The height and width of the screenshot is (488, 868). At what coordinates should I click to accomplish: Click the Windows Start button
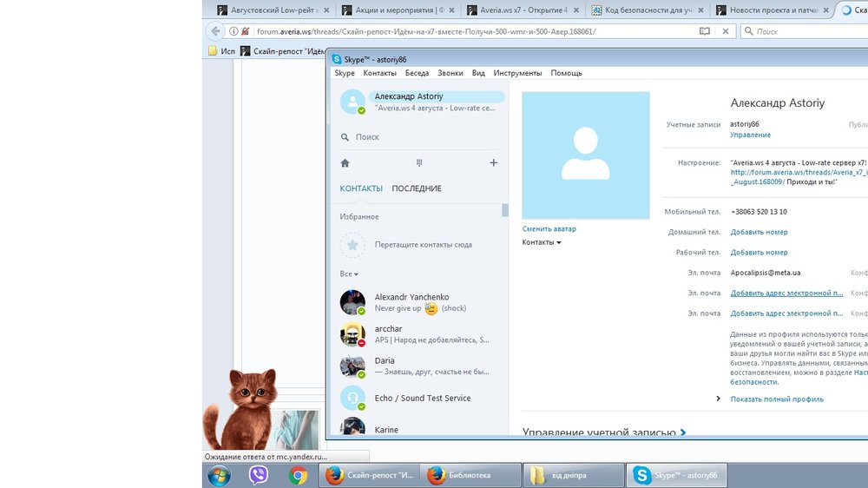pos(219,475)
